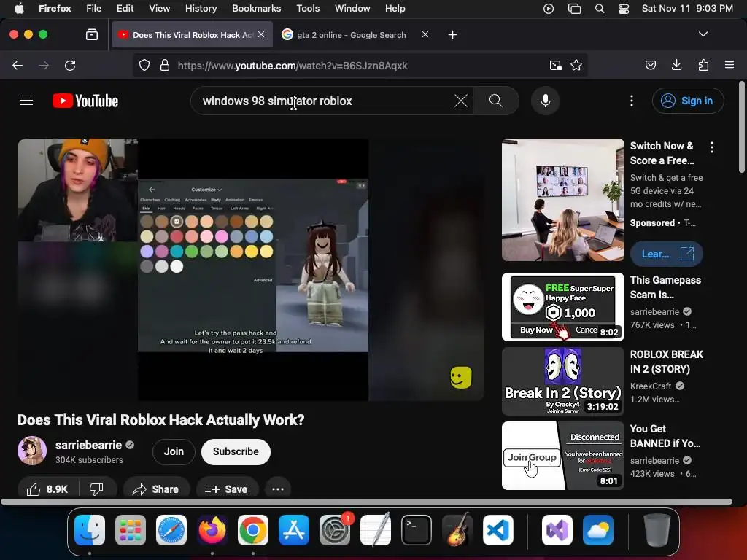Like the video with 8.9K likes

(47, 489)
